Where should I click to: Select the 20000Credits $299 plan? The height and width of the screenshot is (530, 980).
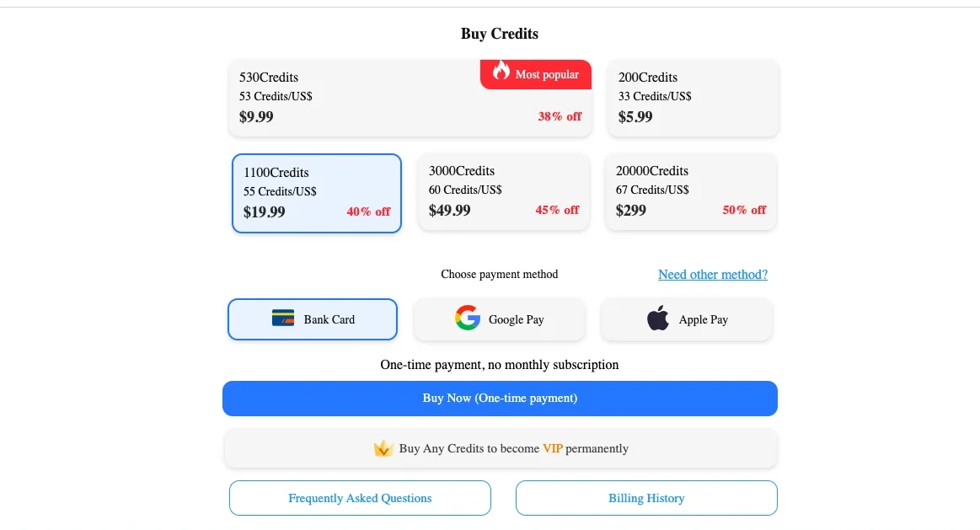pos(691,192)
